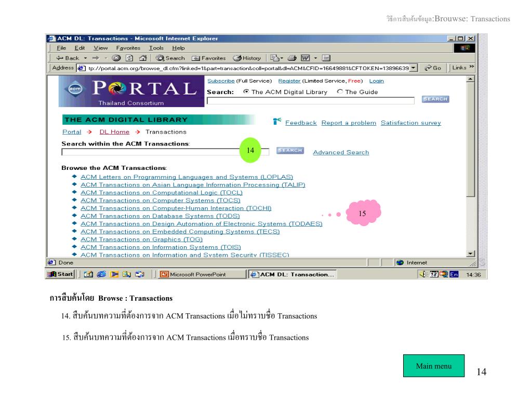This screenshot has width=532, height=399.
Task: Open Edit button dropdown arrow
Action: 315,58
